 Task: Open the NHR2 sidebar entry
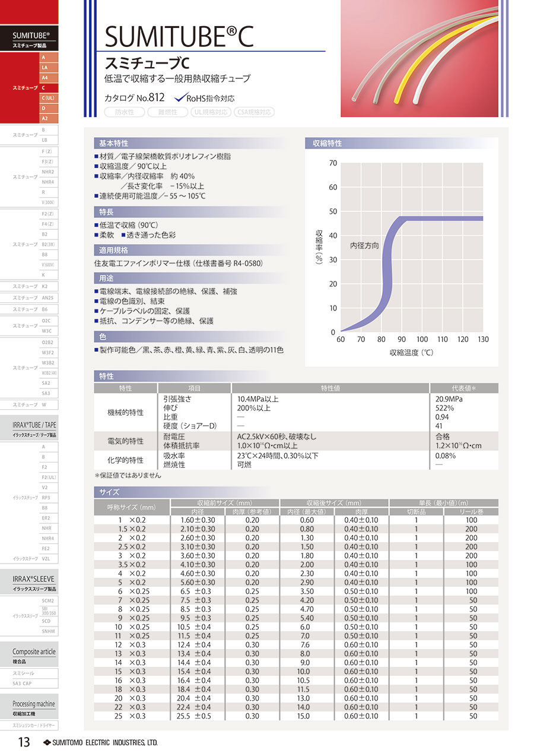point(47,172)
